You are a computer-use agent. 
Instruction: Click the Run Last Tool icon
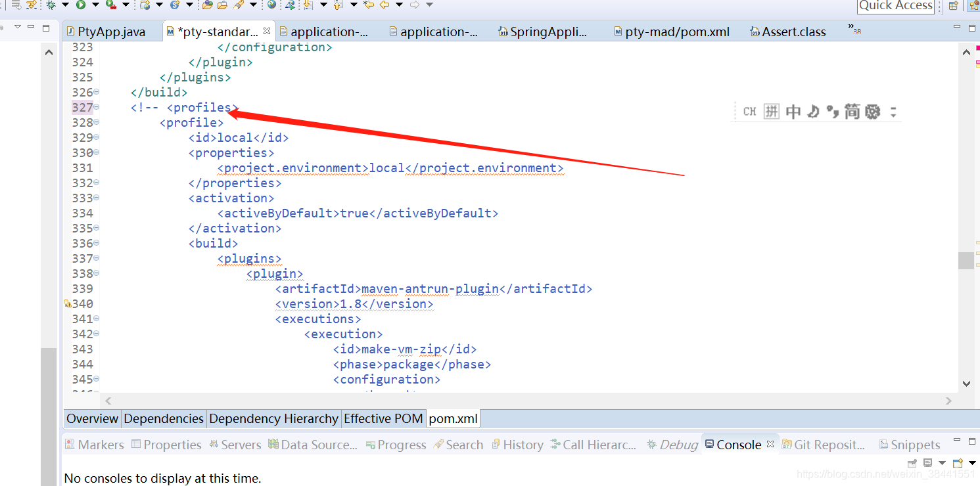click(111, 5)
